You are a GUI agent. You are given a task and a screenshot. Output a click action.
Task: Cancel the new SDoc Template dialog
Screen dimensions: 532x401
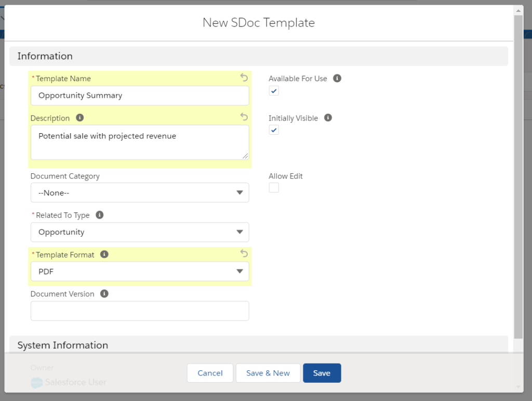pos(210,373)
